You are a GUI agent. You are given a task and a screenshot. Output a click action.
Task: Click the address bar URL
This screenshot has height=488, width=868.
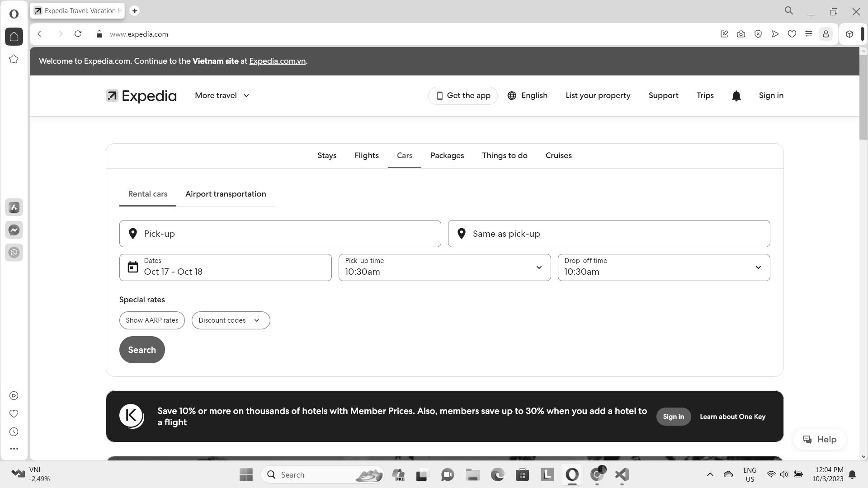click(139, 34)
